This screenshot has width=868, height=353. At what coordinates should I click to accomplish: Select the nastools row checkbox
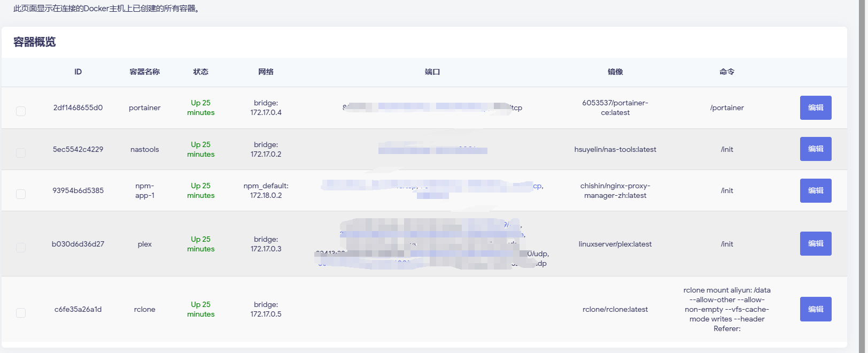pyautogui.click(x=21, y=153)
